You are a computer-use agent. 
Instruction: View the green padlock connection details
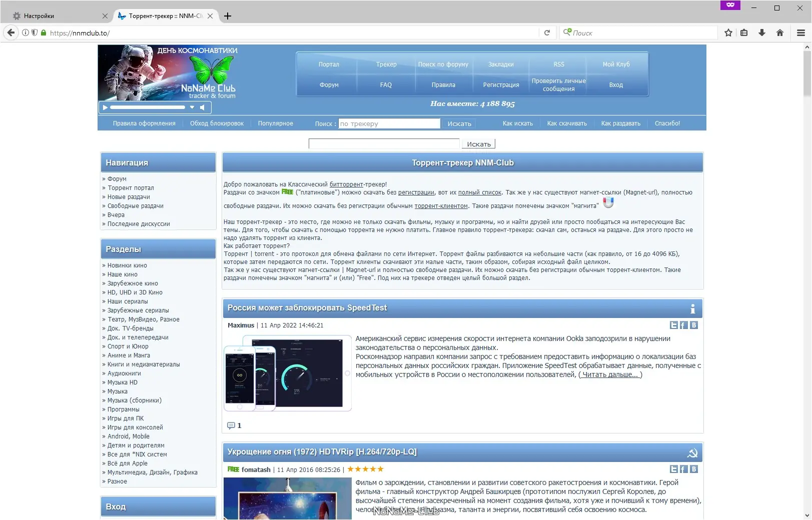pos(44,33)
